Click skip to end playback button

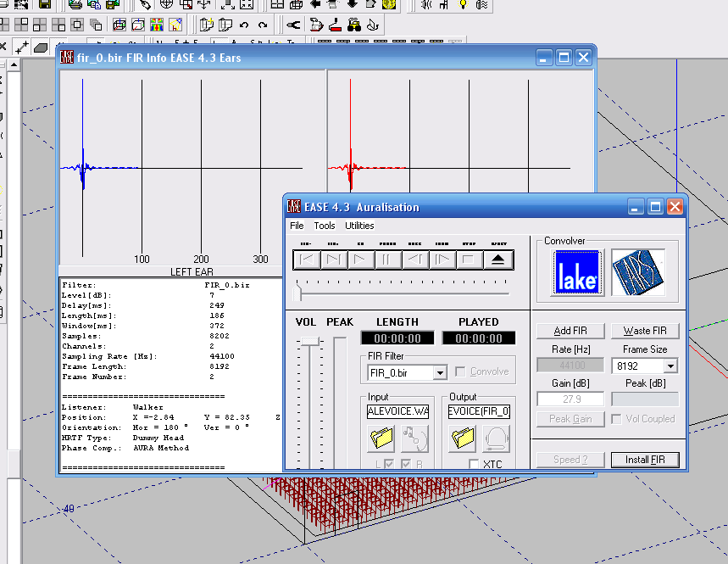coord(333,260)
